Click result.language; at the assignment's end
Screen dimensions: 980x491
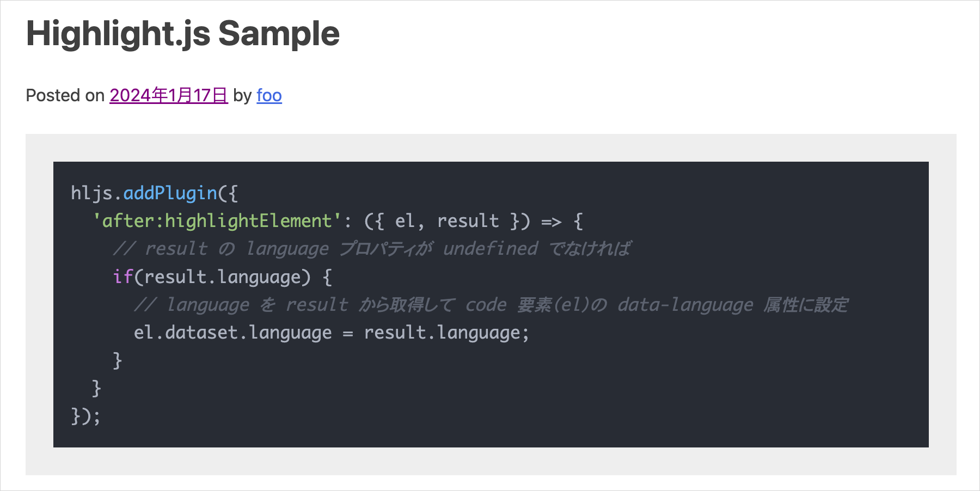(x=446, y=333)
